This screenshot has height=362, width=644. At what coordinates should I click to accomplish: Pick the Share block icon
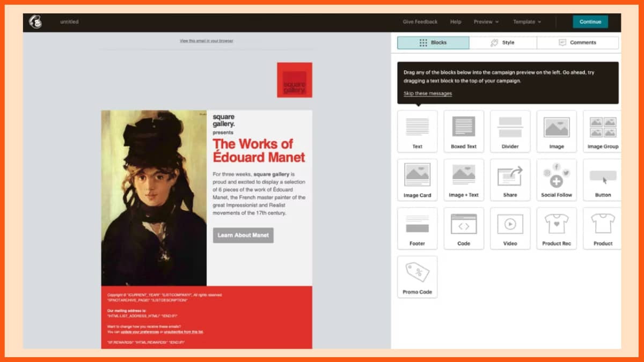(510, 179)
